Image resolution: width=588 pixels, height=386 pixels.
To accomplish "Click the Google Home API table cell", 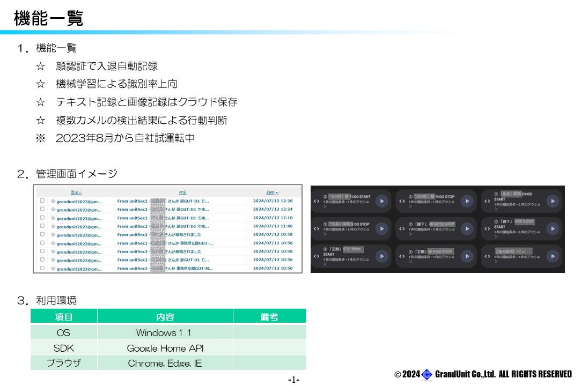I will pyautogui.click(x=165, y=348).
